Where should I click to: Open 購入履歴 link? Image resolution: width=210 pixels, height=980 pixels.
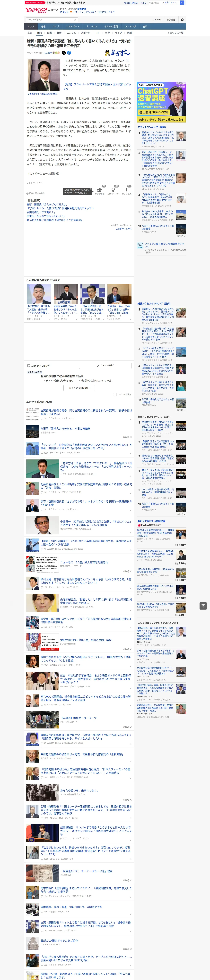click(171, 19)
